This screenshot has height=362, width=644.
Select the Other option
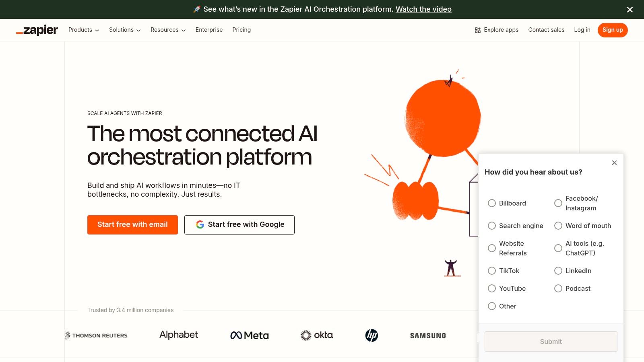[x=492, y=306]
